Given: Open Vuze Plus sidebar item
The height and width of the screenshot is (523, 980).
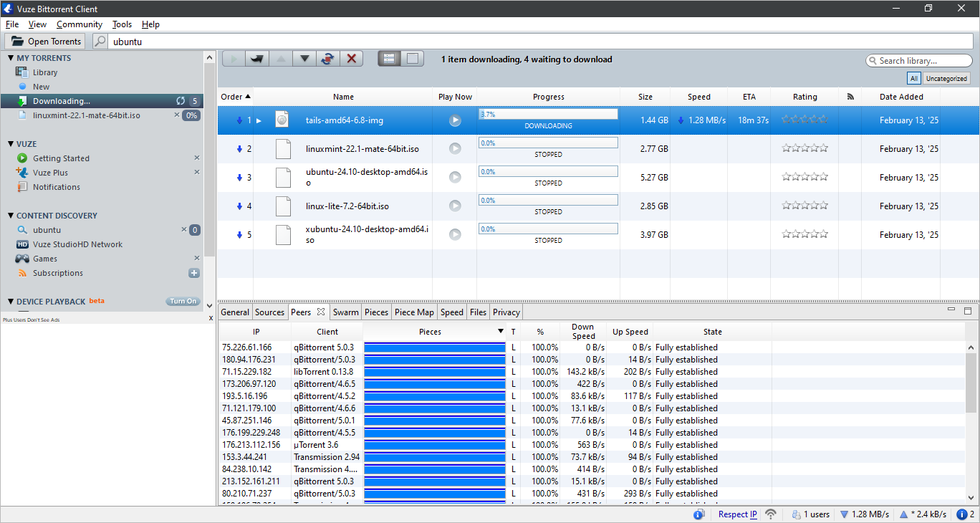Looking at the screenshot, I should pos(50,173).
